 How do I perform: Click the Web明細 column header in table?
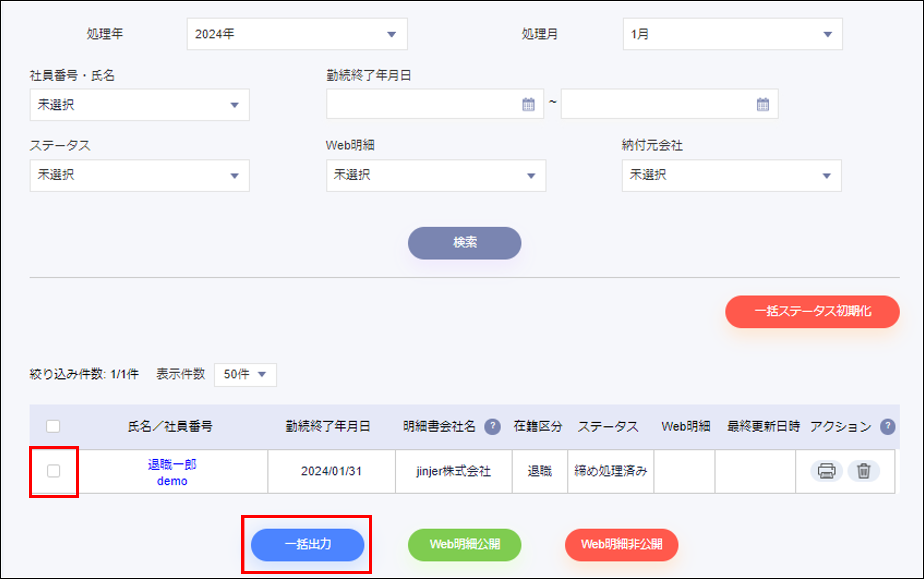pos(686,426)
